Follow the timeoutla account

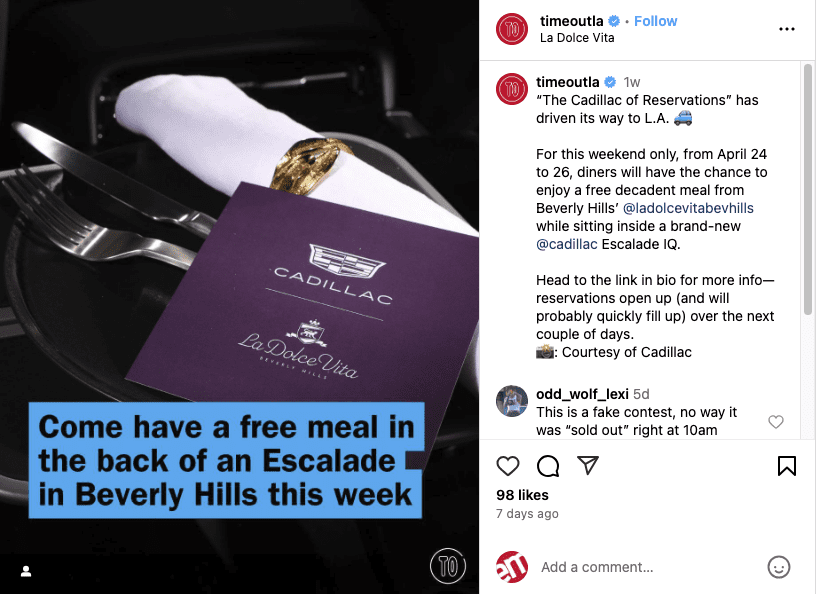coord(655,21)
